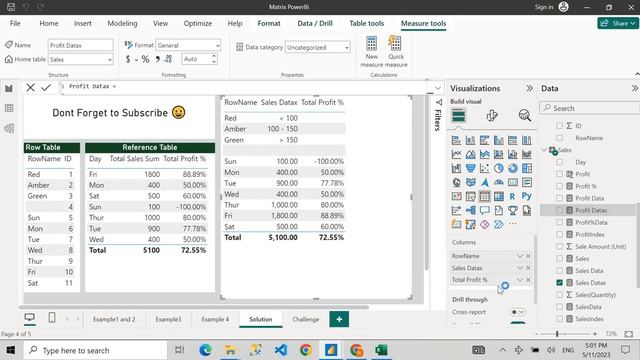Open RowName column field dropdown
Image resolution: width=640 pixels, height=360 pixels.
[x=520, y=256]
